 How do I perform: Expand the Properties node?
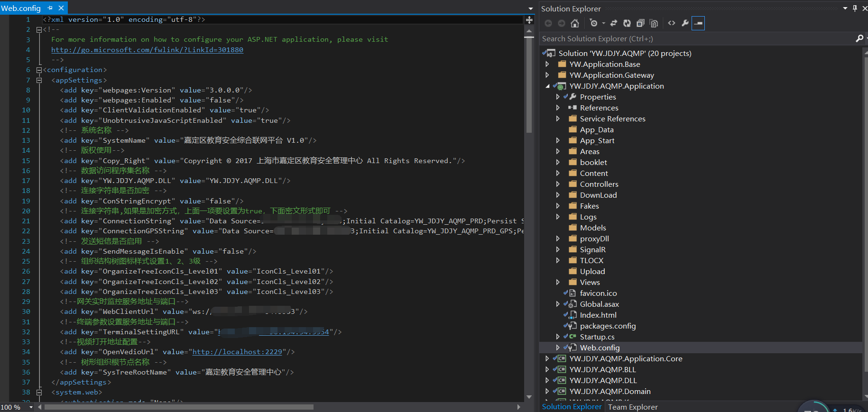pos(558,97)
